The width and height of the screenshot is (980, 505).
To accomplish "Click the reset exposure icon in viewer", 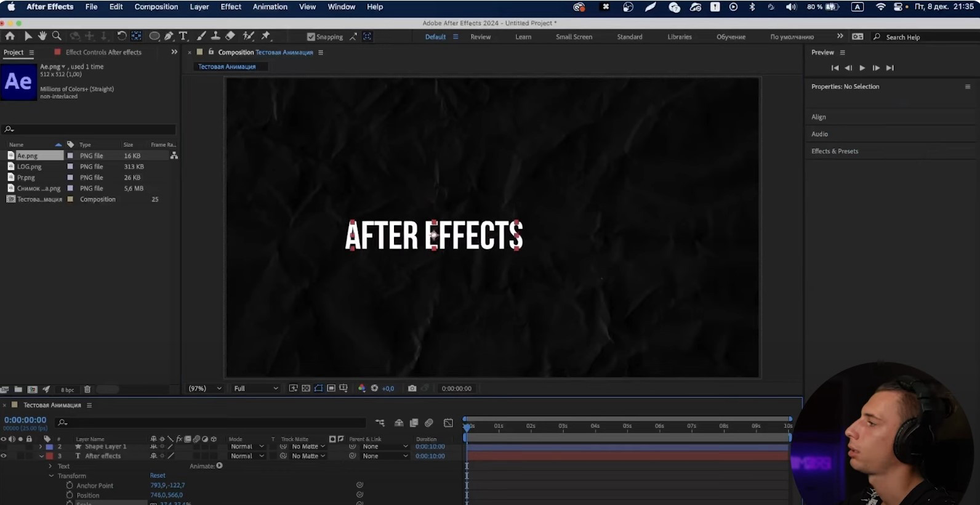I will pos(374,389).
